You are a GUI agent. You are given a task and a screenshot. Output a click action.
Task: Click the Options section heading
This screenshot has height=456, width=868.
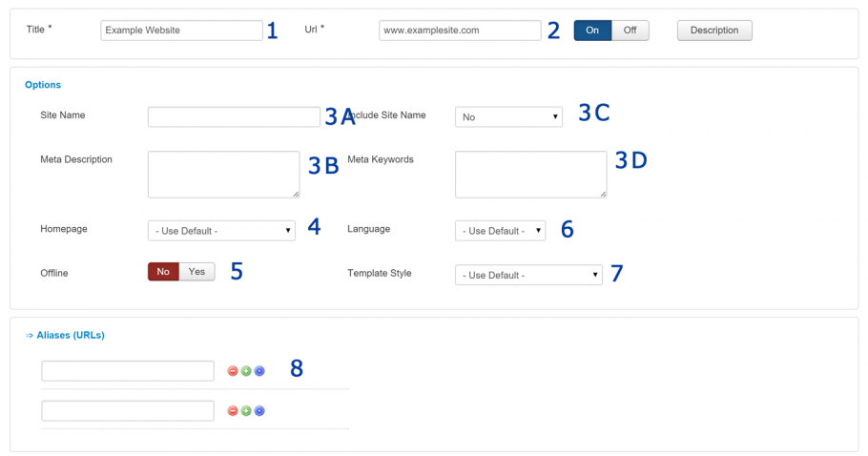pos(43,85)
